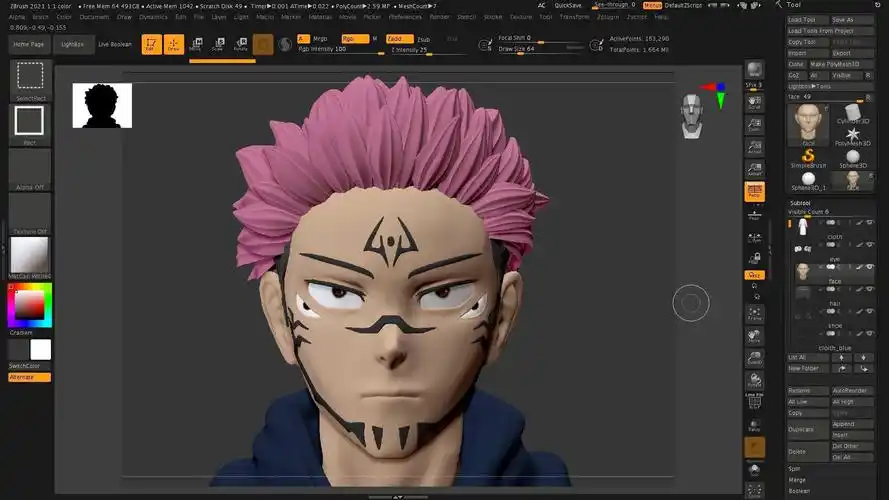Image resolution: width=889 pixels, height=500 pixels.
Task: Select the Cylinder3D tool
Action: point(853,115)
